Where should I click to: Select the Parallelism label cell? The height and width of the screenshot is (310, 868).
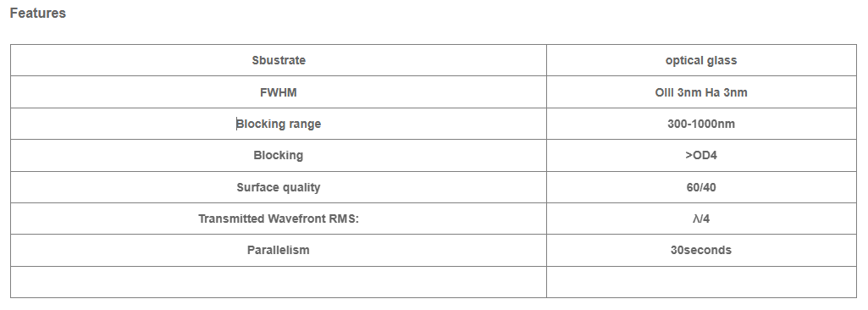tap(279, 250)
